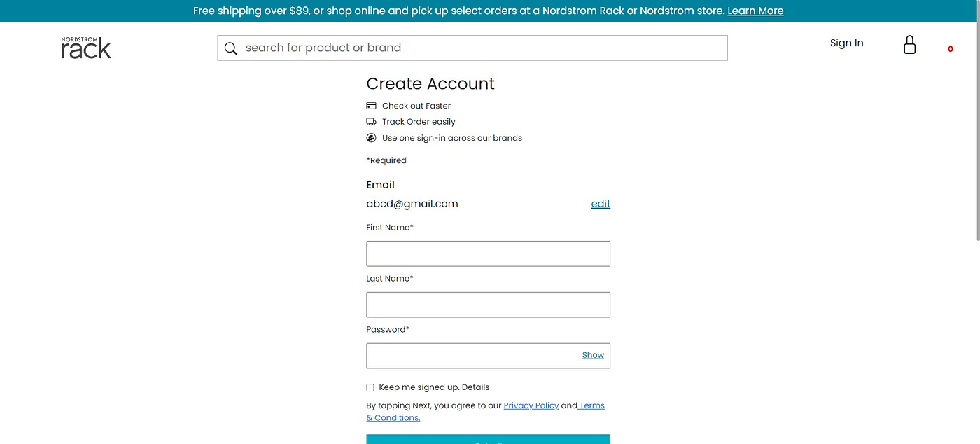
Task: Enable Keep me signed up checkbox
Action: (370, 387)
